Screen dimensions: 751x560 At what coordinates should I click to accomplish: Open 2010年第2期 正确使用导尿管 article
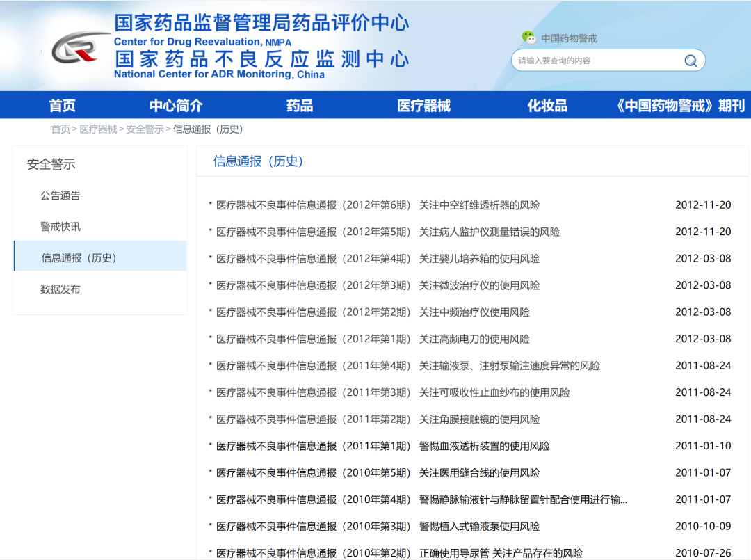(399, 553)
